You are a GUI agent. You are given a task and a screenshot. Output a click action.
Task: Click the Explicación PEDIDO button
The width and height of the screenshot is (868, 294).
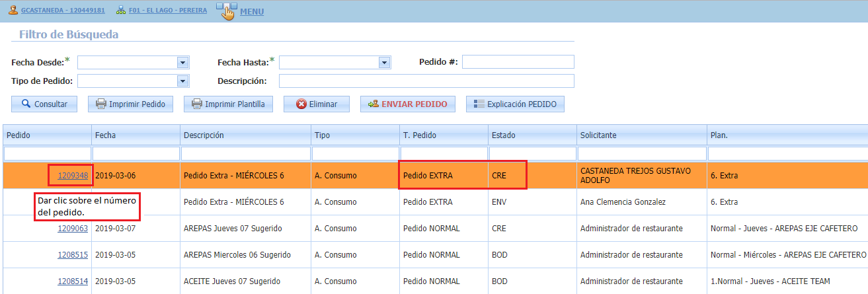click(515, 104)
